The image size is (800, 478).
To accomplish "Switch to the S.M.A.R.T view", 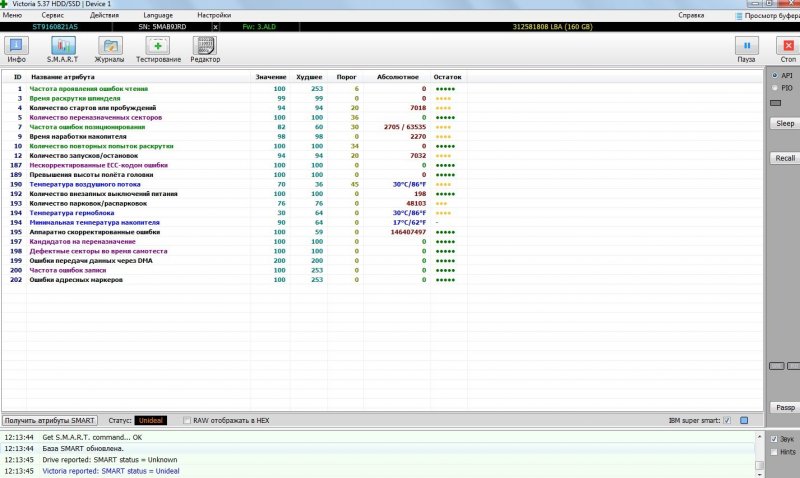I will coord(62,47).
